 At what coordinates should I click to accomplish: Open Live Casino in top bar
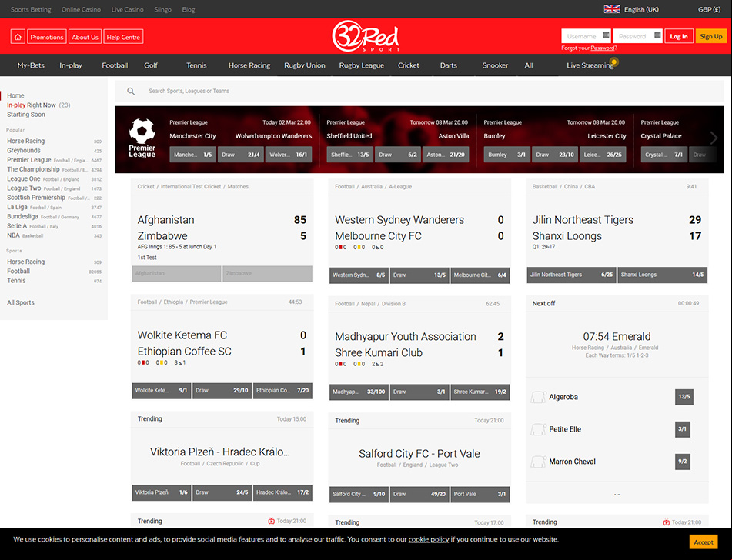128,9
